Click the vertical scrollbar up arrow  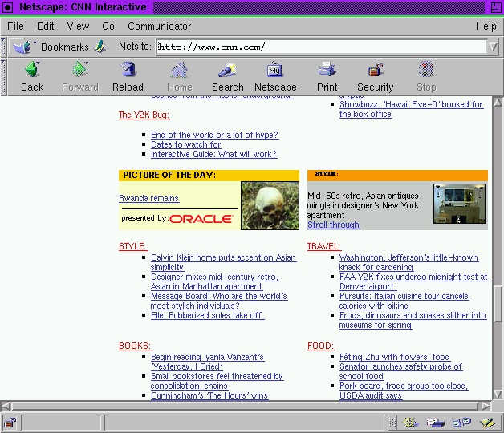(498, 103)
